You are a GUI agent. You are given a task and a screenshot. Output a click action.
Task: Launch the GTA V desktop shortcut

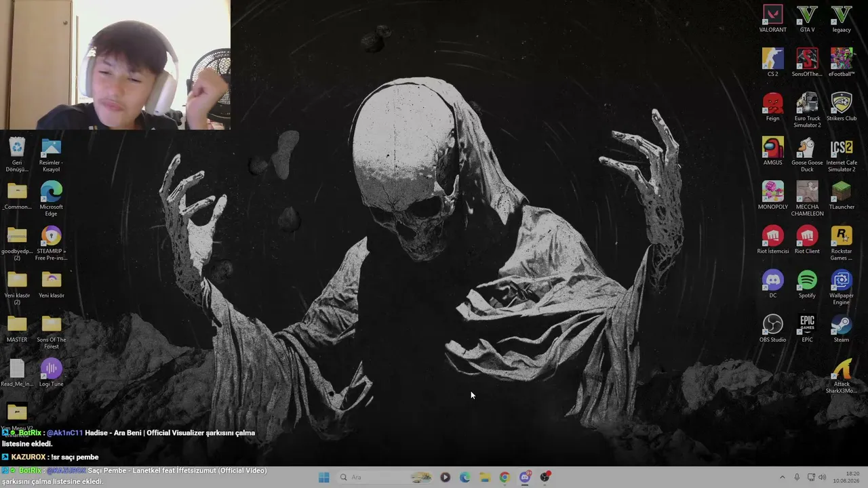coord(807,19)
